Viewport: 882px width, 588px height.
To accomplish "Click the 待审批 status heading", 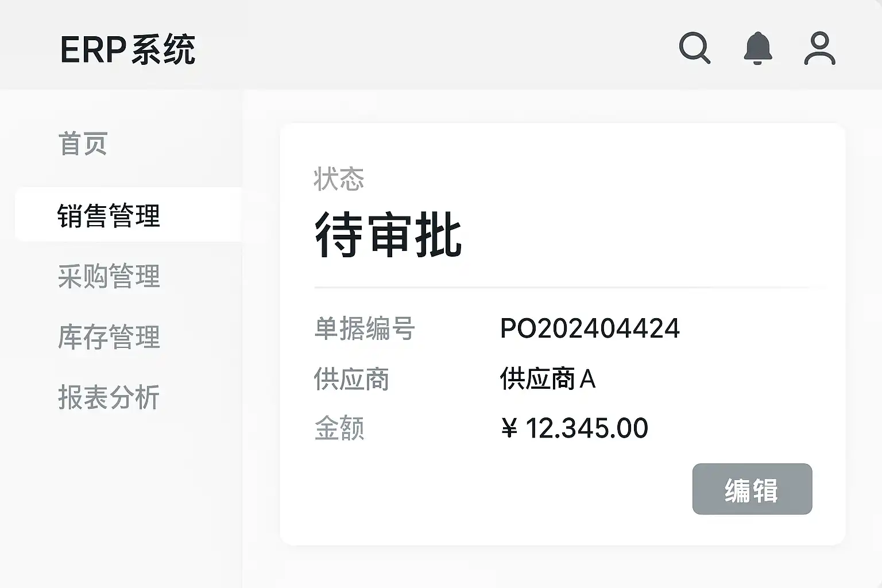I will point(388,235).
